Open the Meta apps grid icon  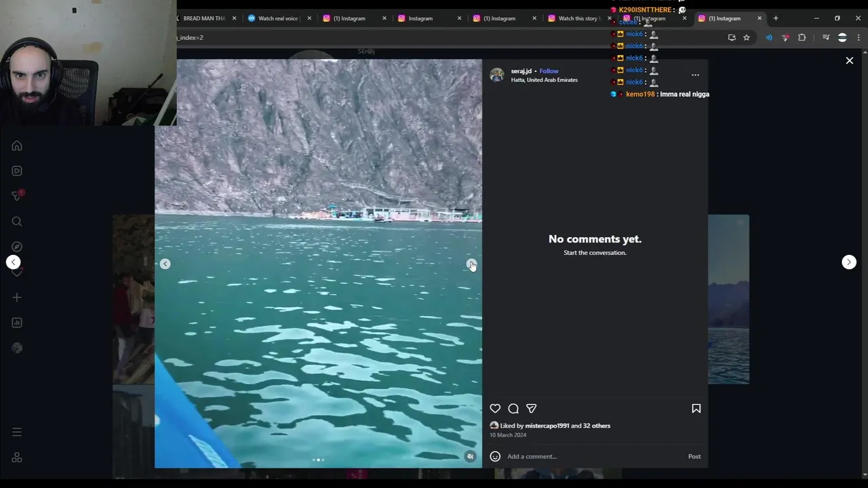click(x=17, y=458)
